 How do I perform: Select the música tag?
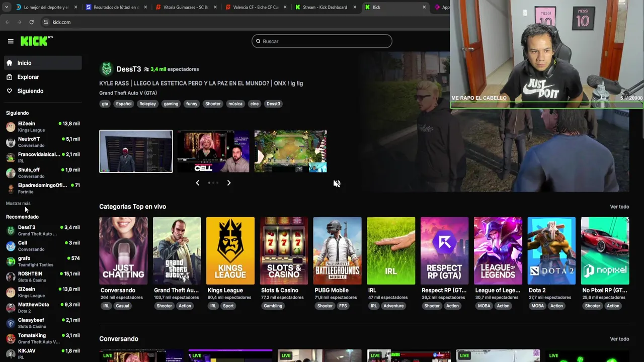point(235,104)
